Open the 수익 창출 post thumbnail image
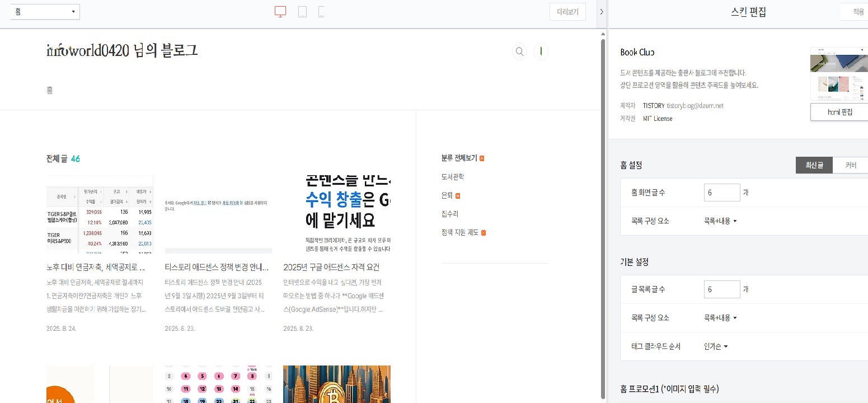The height and width of the screenshot is (403, 868). [337, 214]
